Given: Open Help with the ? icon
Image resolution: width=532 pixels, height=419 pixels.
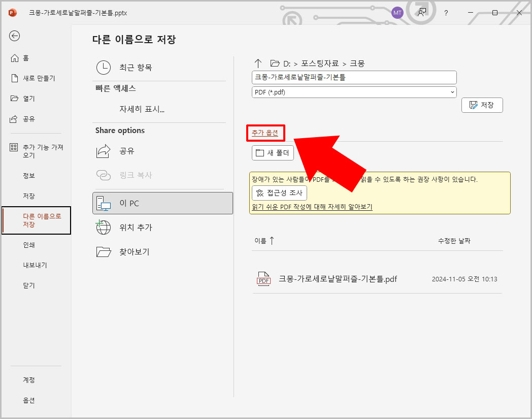Looking at the screenshot, I should tap(446, 13).
